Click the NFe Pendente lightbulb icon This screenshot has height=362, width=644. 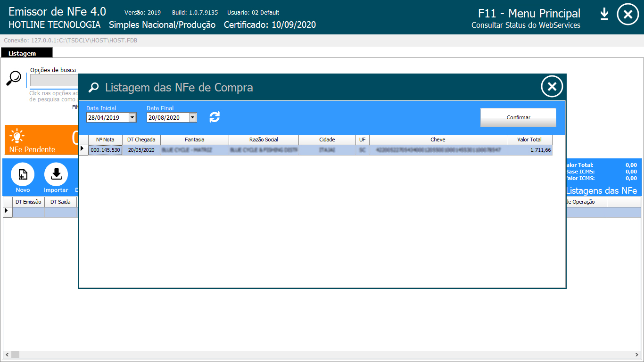17,136
